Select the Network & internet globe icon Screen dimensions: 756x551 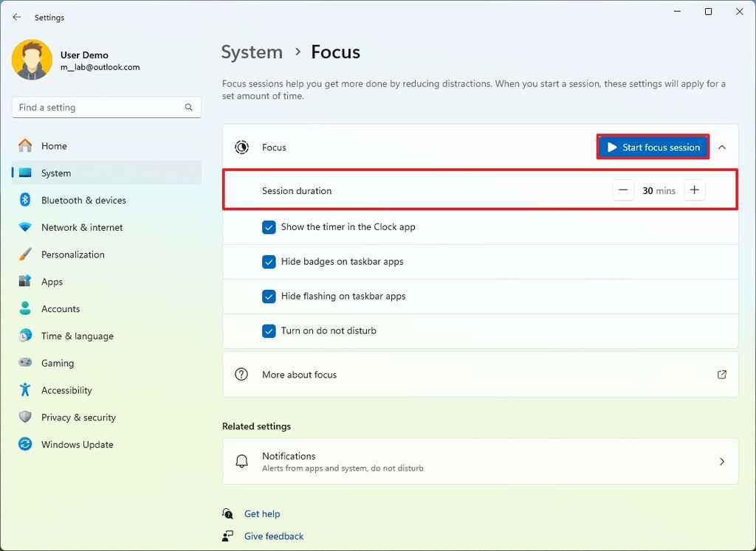pos(24,227)
